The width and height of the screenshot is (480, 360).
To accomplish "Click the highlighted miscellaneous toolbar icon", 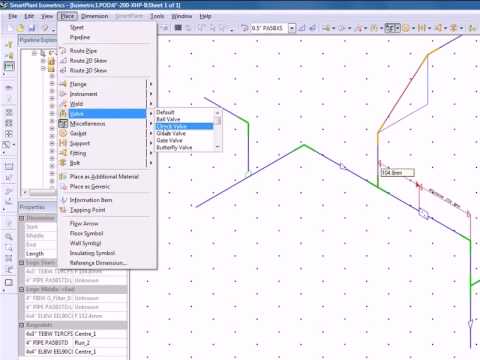I will (390, 28).
